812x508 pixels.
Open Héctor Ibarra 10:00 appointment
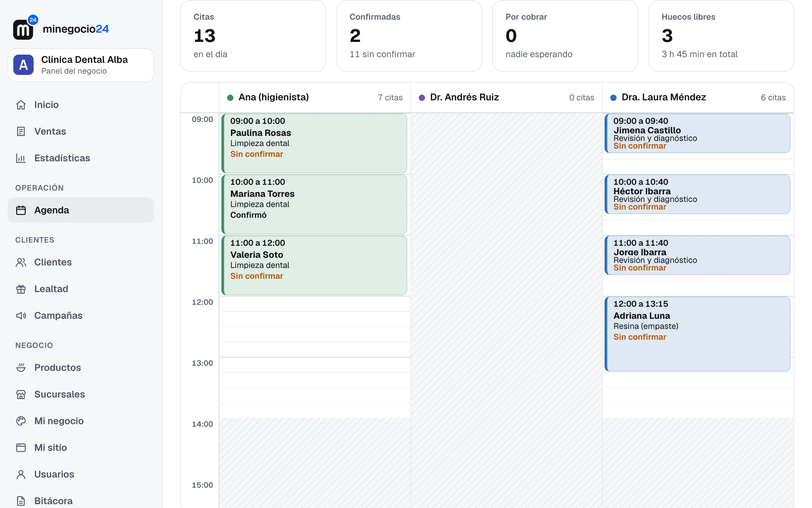point(697,194)
